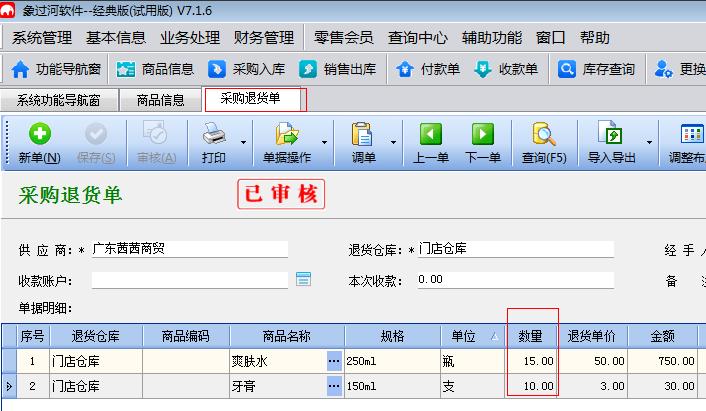Open 销售出库 toolbar shortcut
Viewport: 706px width, 411px height.
337,69
